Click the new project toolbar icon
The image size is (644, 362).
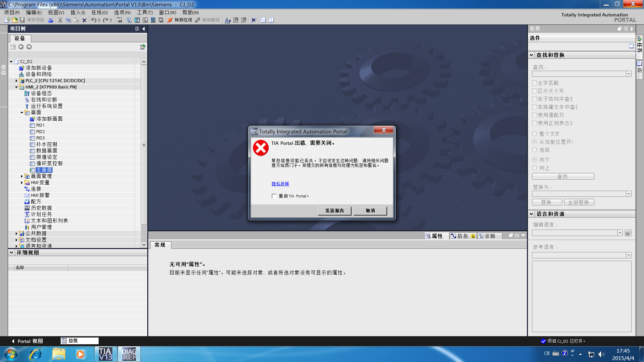[x=7, y=20]
